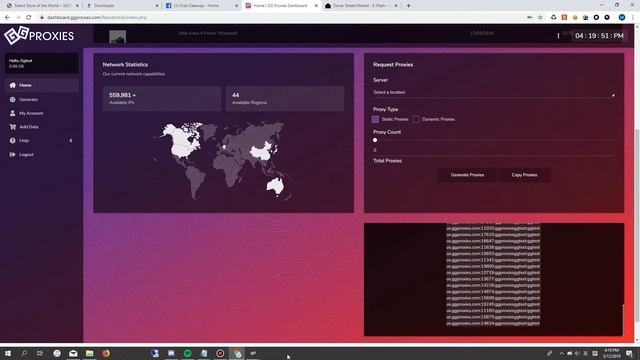Click the Help link in the sidebar
The image size is (640, 360).
coord(24,141)
